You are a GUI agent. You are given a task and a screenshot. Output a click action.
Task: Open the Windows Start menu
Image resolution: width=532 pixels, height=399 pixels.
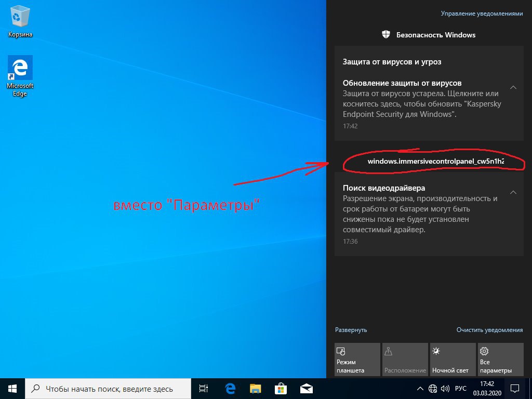pyautogui.click(x=12, y=389)
